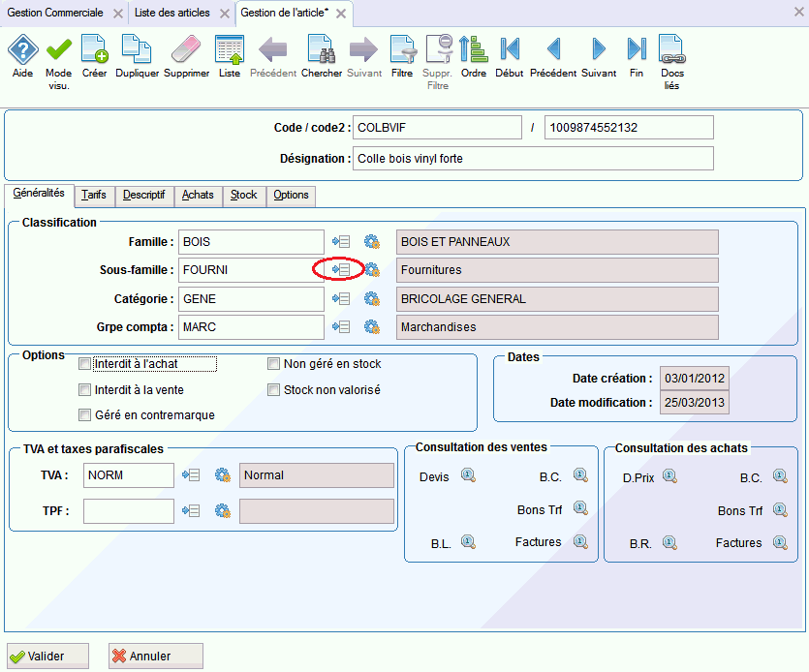Open the Factures magnifier under Consultation des ventes
The height and width of the screenshot is (672, 809).
(580, 541)
